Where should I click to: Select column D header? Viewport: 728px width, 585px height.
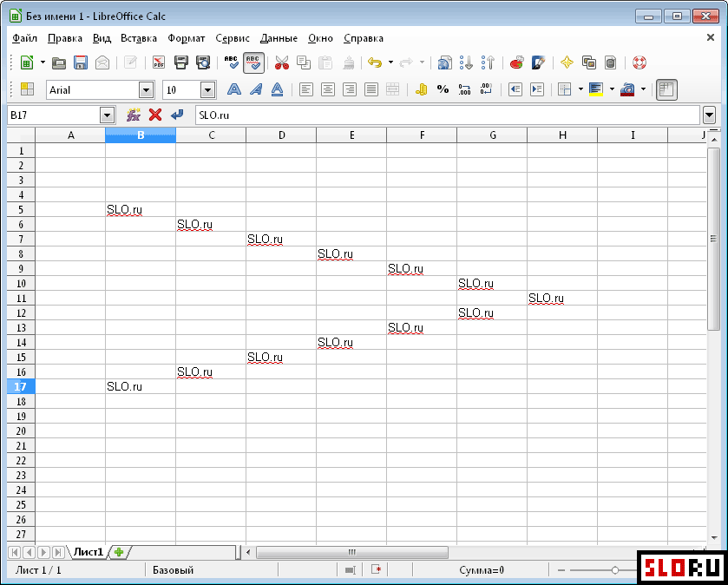point(281,135)
